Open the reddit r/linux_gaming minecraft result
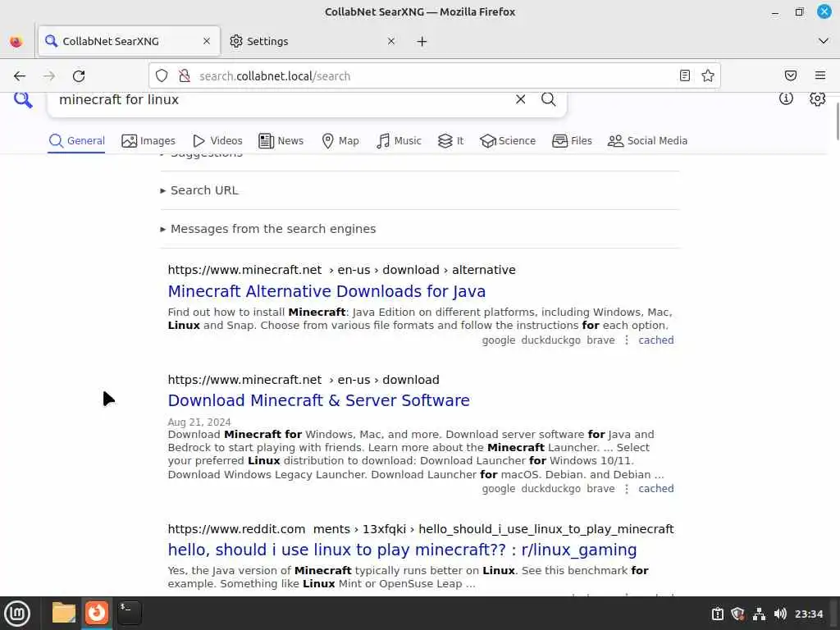Screen dimensions: 840x630 pyautogui.click(x=402, y=550)
